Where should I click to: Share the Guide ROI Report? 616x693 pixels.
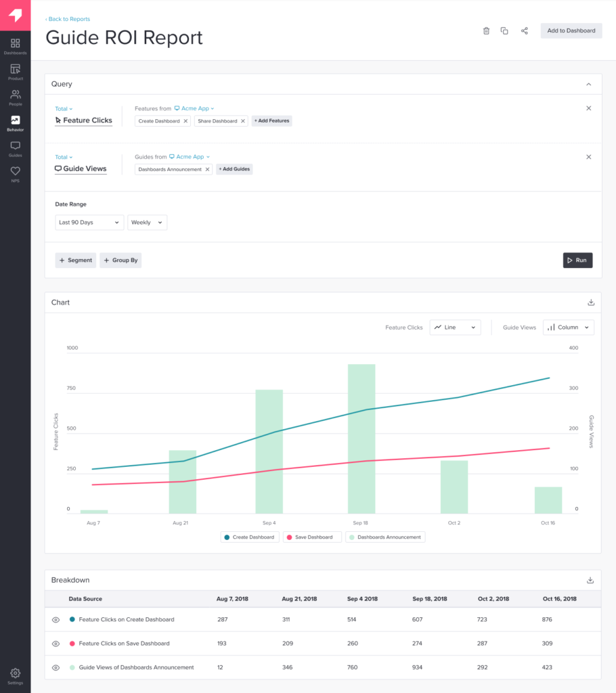click(x=524, y=30)
